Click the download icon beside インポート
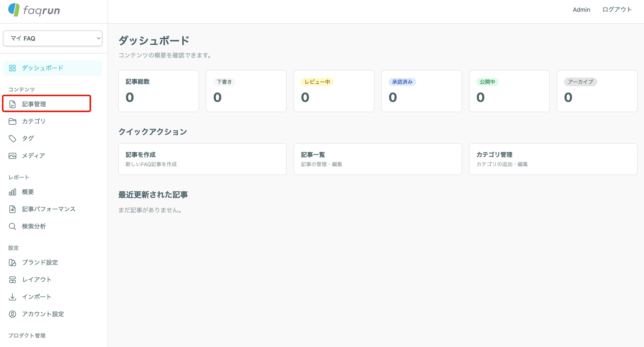 coord(13,297)
